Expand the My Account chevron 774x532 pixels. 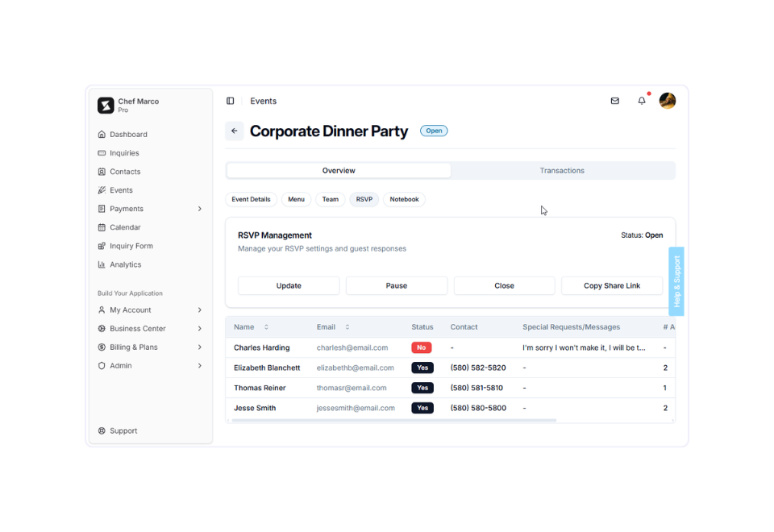(x=200, y=310)
